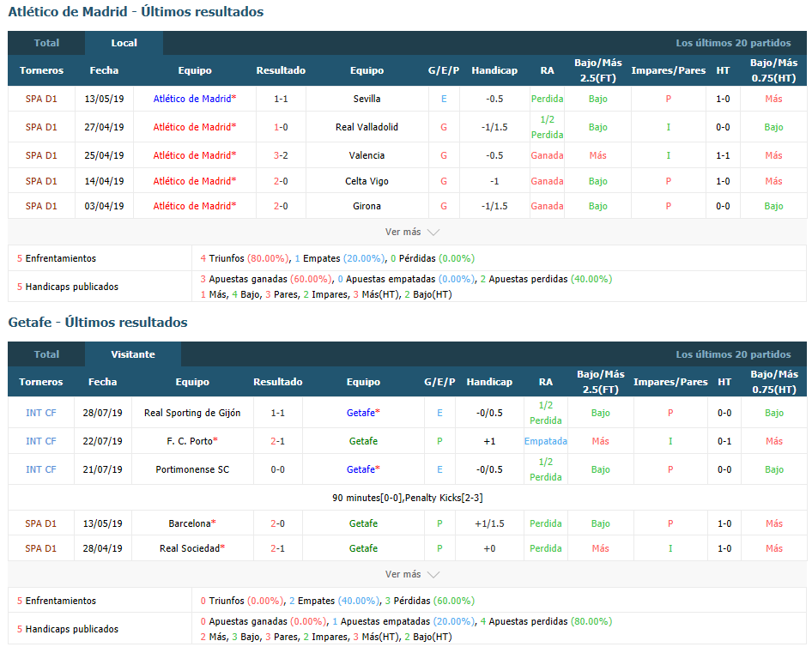812x647 pixels.
Task: Select the date 28/07/19
Action: click(102, 413)
